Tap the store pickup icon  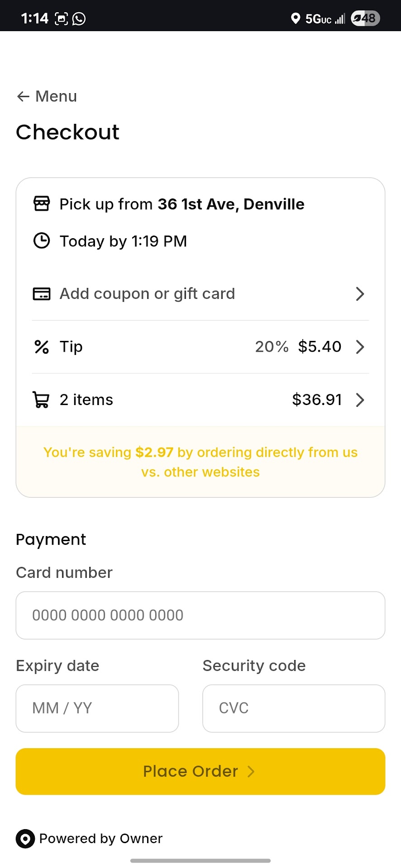(x=42, y=204)
